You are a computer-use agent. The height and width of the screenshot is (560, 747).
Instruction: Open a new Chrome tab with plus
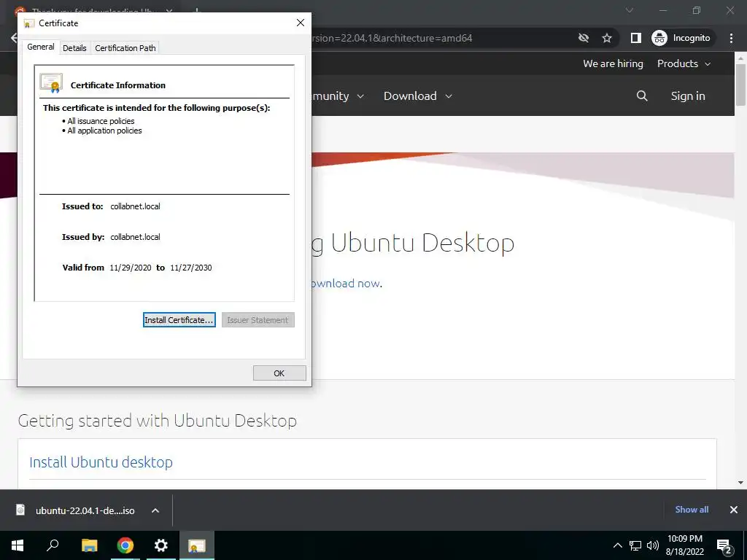(x=197, y=9)
